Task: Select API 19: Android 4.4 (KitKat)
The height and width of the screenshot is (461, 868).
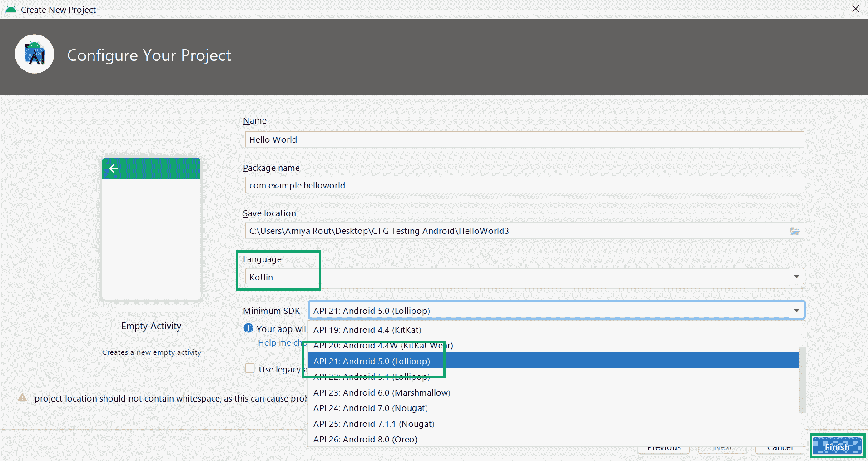Action: [367, 330]
